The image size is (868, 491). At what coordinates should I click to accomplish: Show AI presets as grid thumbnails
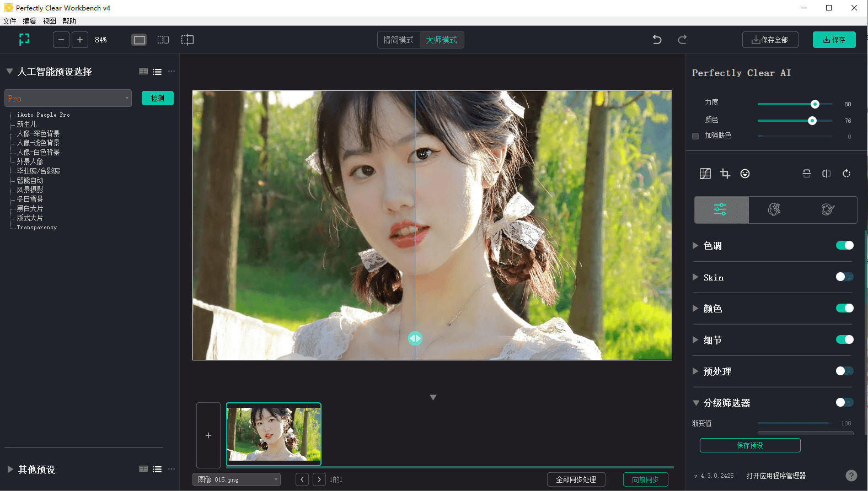tap(143, 72)
